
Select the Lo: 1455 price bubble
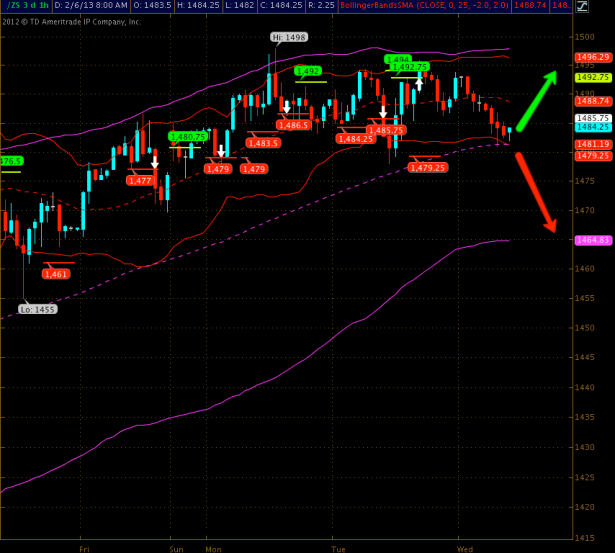[x=38, y=309]
